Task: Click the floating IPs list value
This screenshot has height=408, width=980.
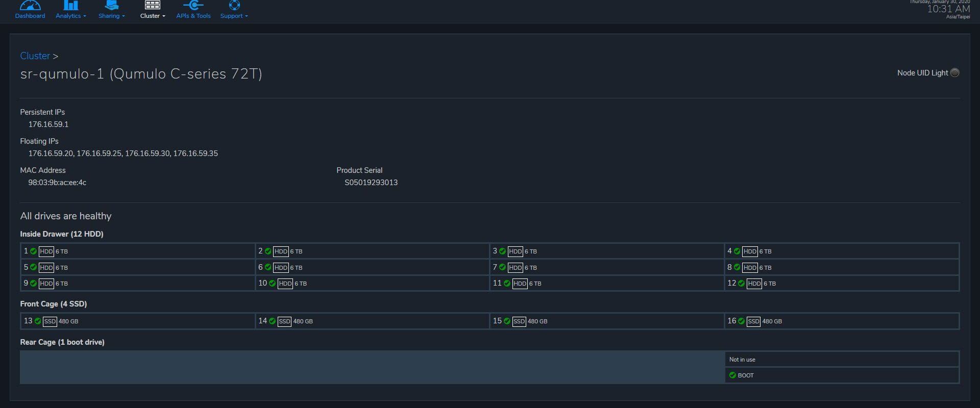Action: (x=123, y=154)
